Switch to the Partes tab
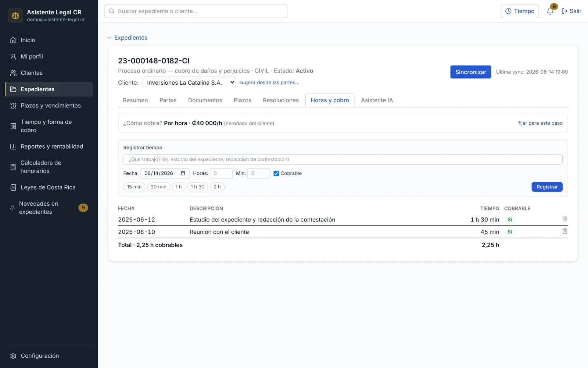 [x=168, y=100]
